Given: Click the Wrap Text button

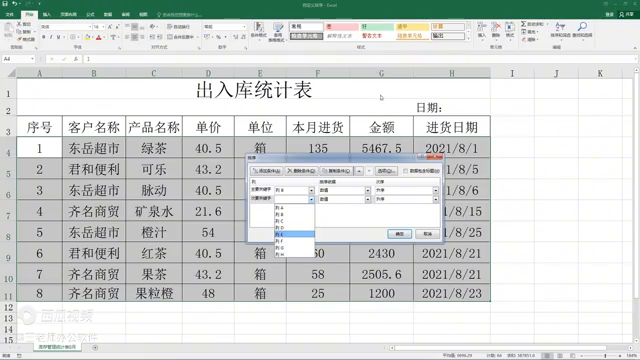Looking at the screenshot, I should click(178, 27).
